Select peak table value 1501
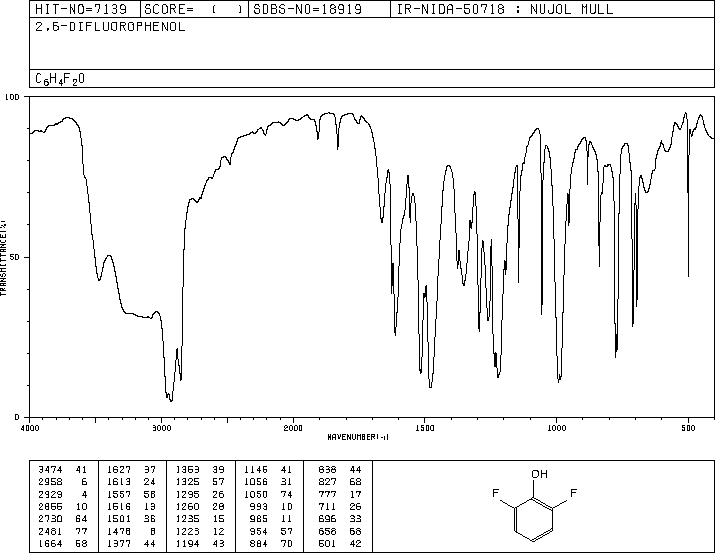The width and height of the screenshot is (715, 553). pos(119,519)
